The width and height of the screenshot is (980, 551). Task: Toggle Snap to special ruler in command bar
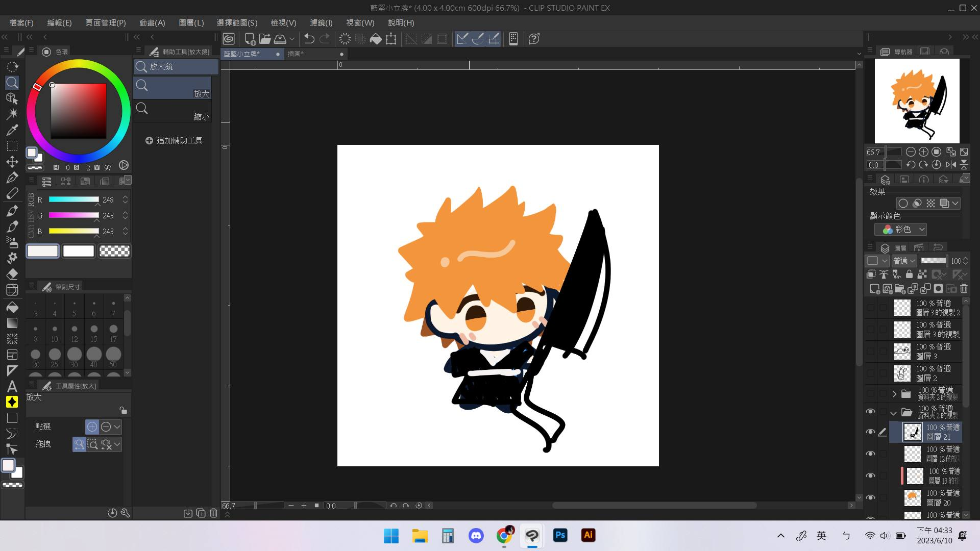coord(478,39)
